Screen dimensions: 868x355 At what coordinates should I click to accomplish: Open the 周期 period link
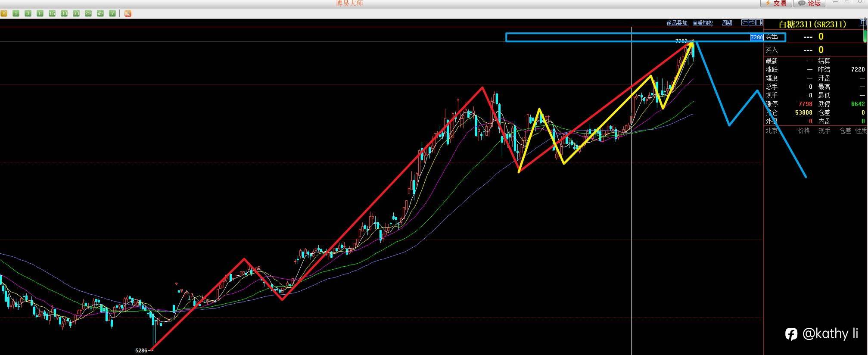[x=727, y=23]
